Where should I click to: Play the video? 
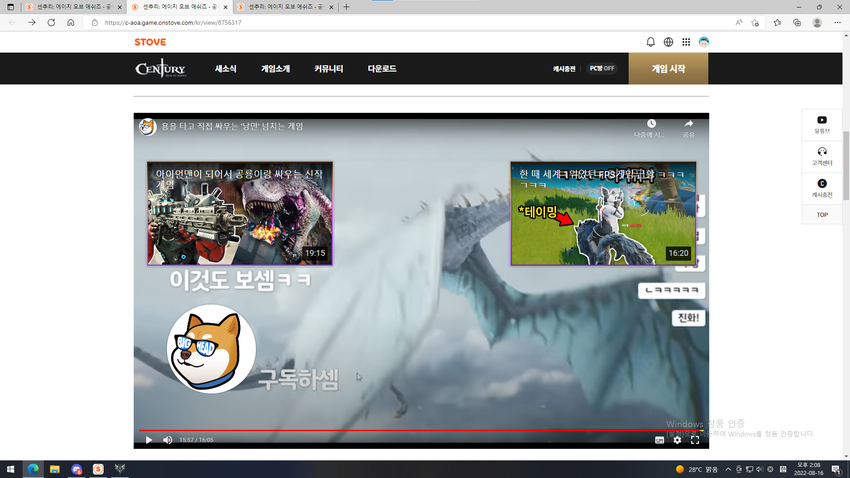coord(149,440)
